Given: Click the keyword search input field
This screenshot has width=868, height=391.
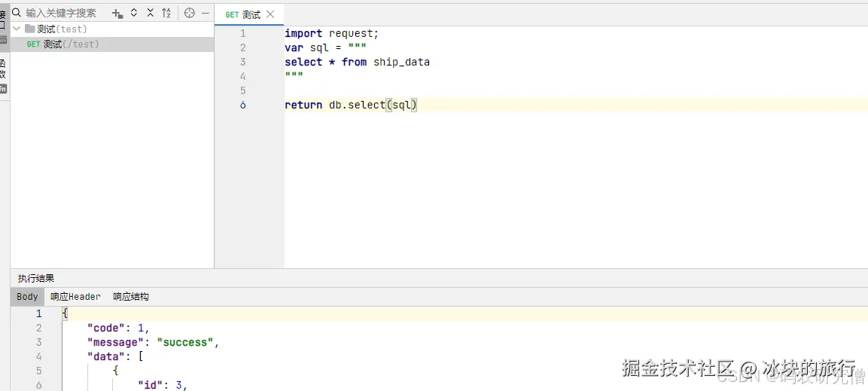Looking at the screenshot, I should [61, 13].
